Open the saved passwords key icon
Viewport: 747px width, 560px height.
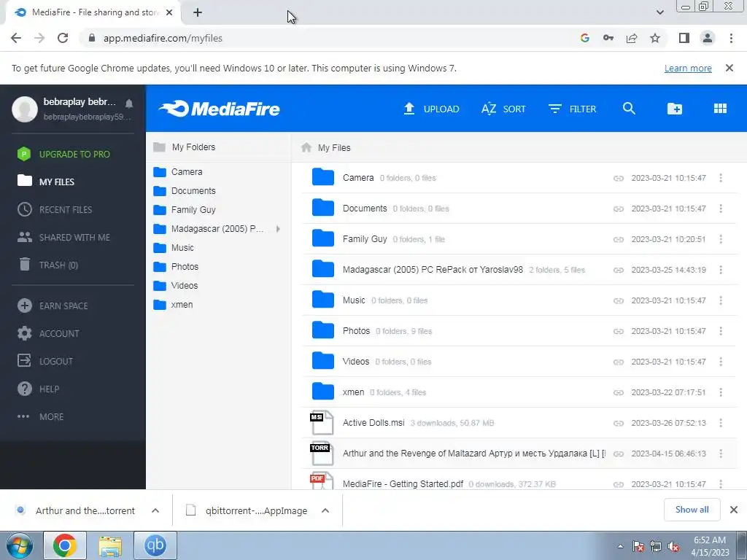pos(608,38)
